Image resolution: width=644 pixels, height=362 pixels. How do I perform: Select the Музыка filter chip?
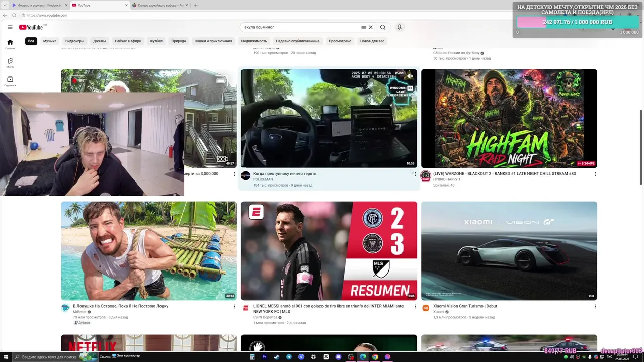pyautogui.click(x=50, y=41)
